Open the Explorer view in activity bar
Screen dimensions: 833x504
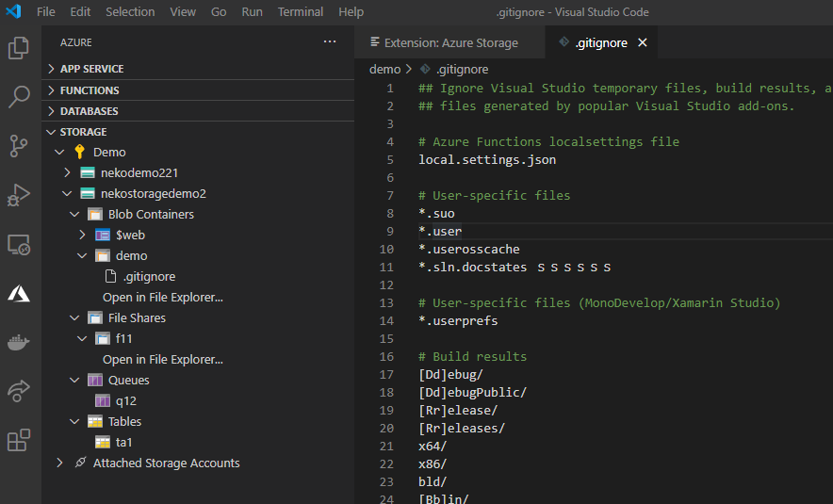20,47
